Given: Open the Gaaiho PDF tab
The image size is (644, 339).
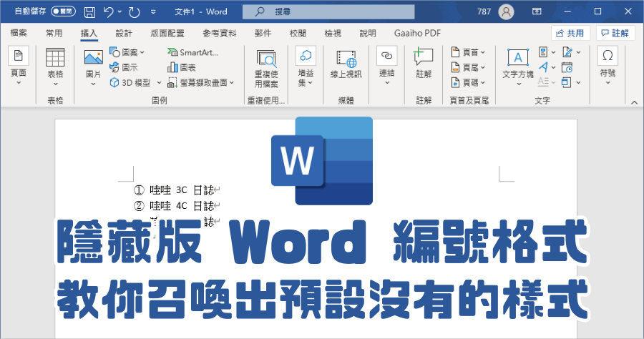Looking at the screenshot, I should tap(417, 33).
